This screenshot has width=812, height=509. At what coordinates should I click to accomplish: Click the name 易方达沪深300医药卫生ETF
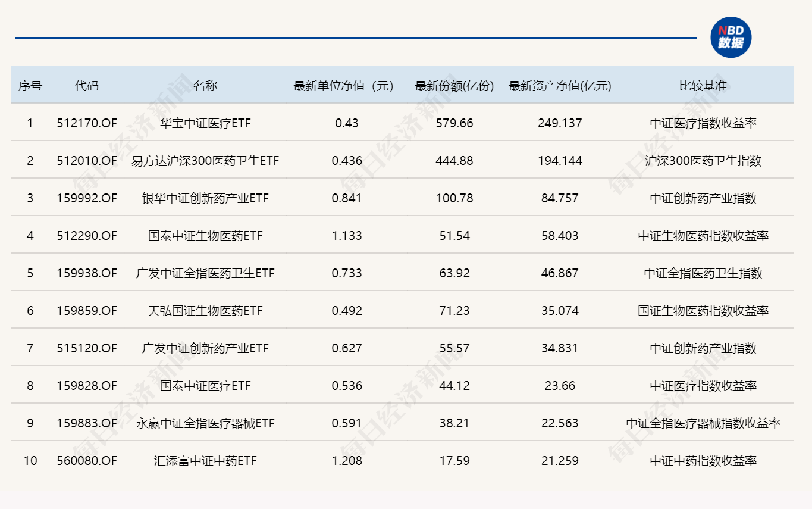pos(205,161)
